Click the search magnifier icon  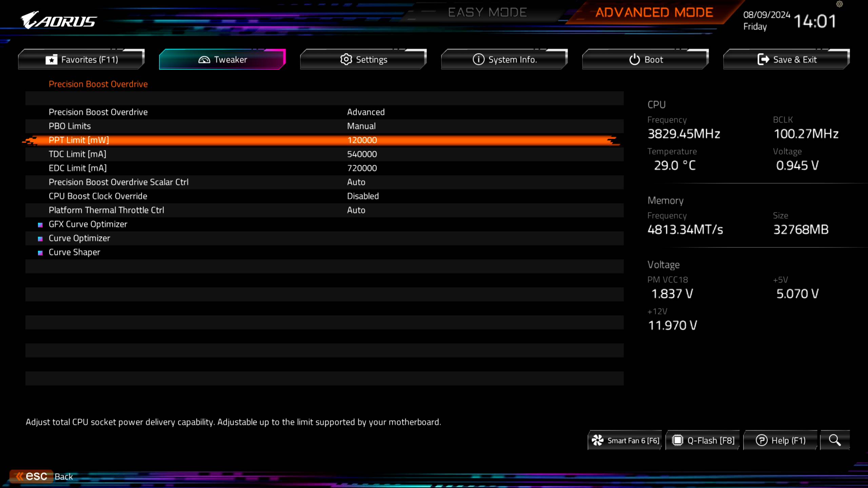click(x=834, y=440)
